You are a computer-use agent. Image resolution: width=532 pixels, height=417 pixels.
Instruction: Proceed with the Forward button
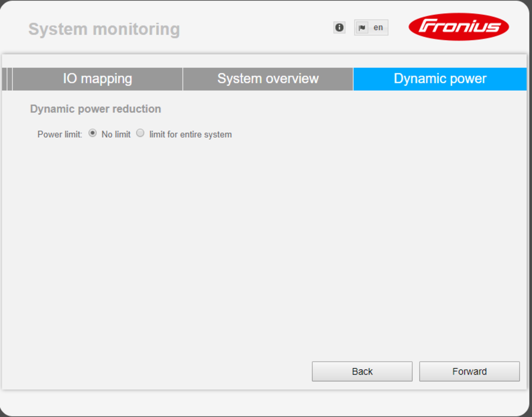(469, 371)
